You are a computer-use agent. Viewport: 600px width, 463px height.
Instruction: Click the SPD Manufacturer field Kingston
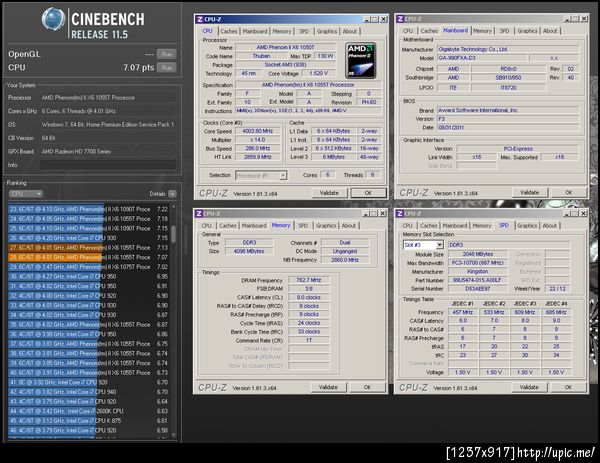478,271
